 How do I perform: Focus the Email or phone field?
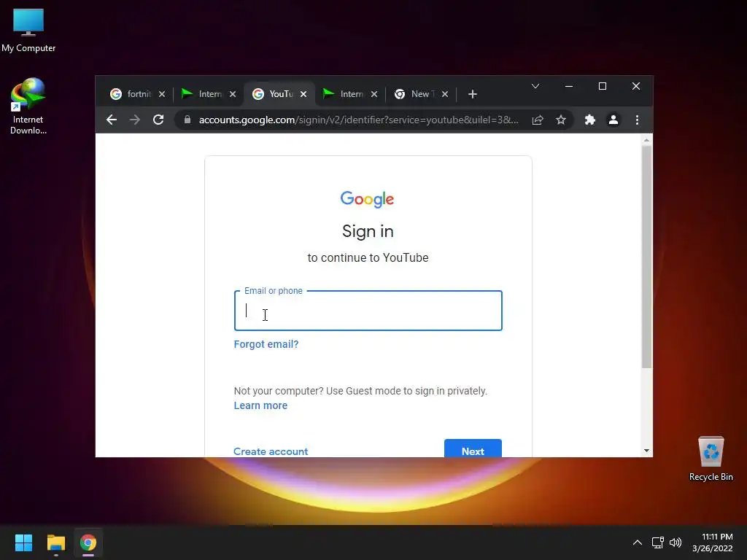(x=368, y=311)
